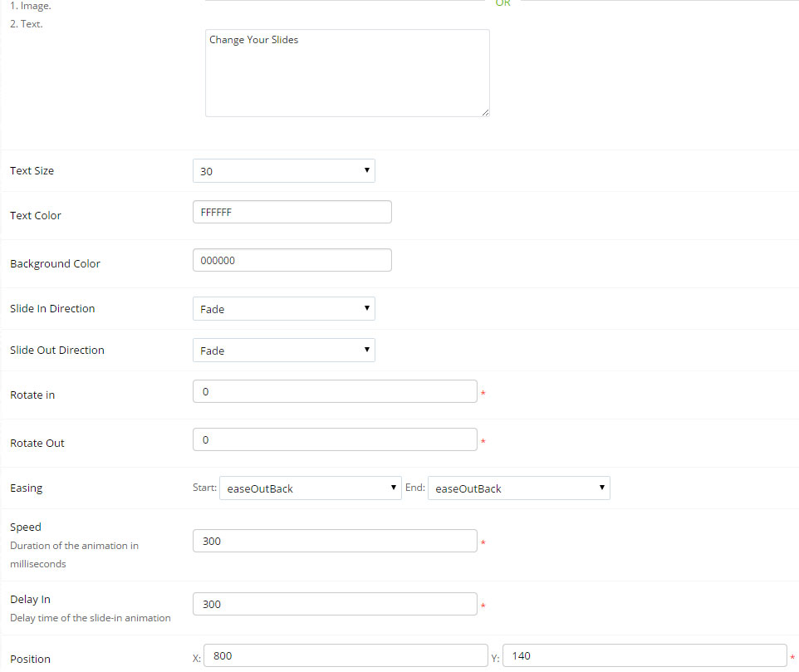Click the 'Slide In Direction' label
Viewport: 799px width, 672px height.
click(x=52, y=309)
